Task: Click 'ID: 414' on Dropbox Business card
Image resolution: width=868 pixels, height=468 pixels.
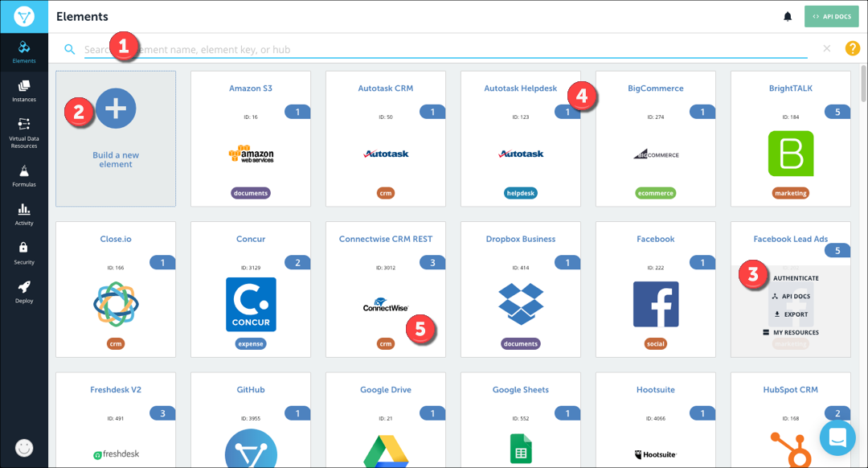Action: (521, 268)
